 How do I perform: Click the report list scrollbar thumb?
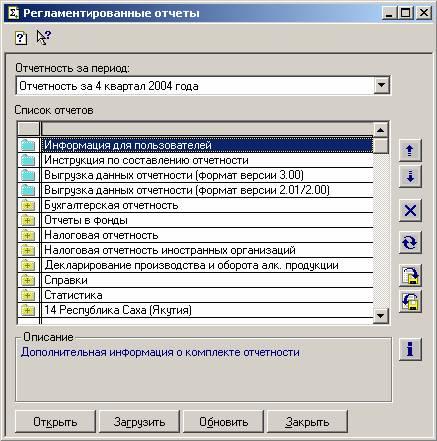pyautogui.click(x=380, y=145)
